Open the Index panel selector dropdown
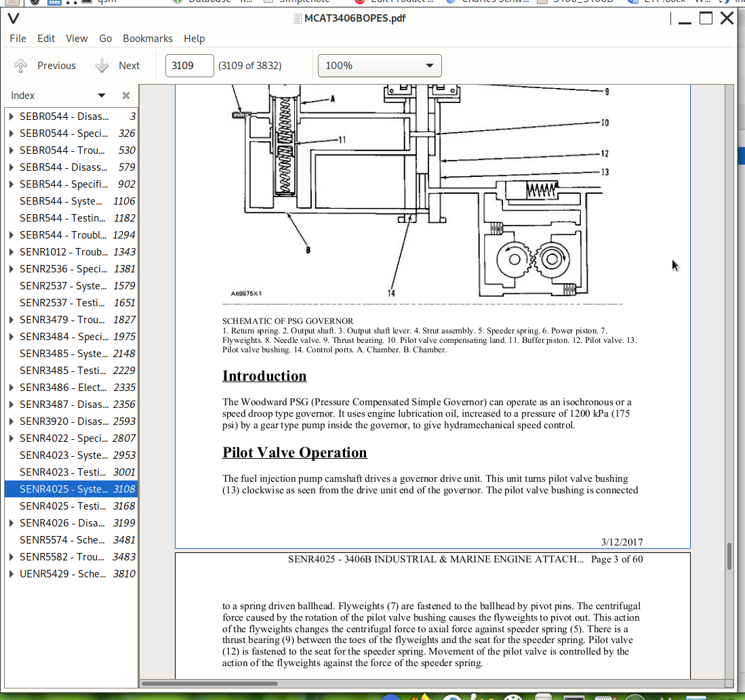This screenshot has width=745, height=700. pyautogui.click(x=101, y=96)
